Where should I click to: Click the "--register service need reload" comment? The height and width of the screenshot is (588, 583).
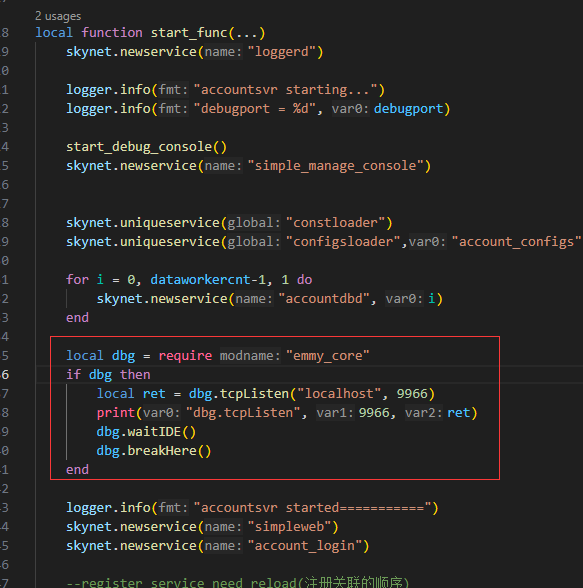coord(237,582)
